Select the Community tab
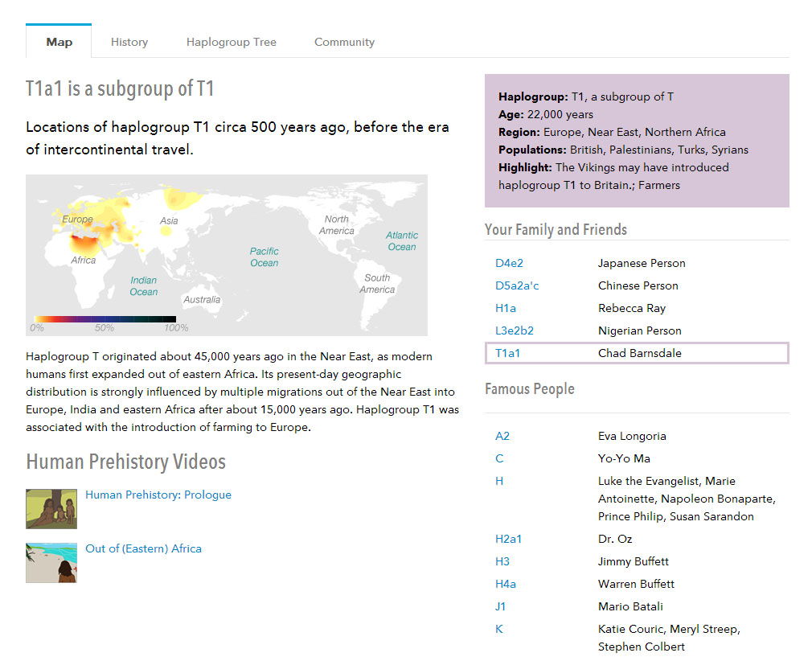 pyautogui.click(x=344, y=42)
